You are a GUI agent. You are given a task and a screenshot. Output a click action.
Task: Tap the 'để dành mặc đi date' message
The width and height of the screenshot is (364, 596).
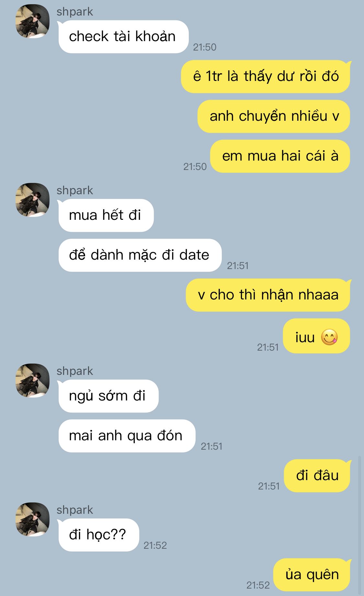point(140,255)
